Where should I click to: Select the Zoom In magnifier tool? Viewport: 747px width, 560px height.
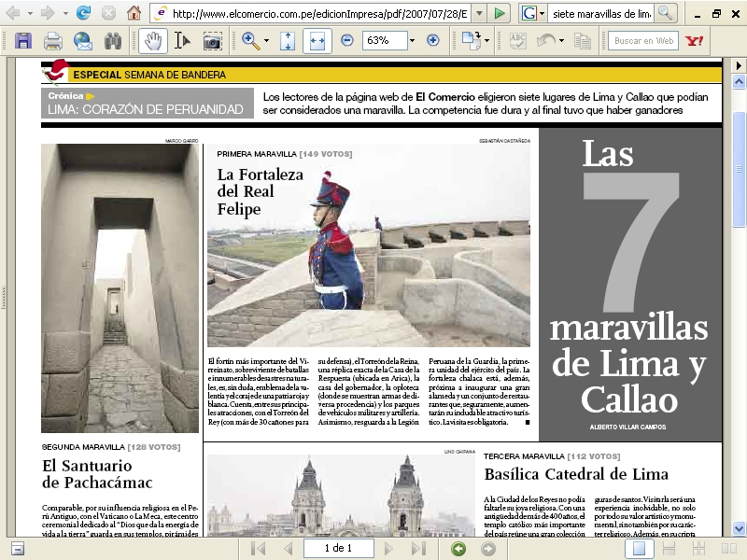click(250, 41)
